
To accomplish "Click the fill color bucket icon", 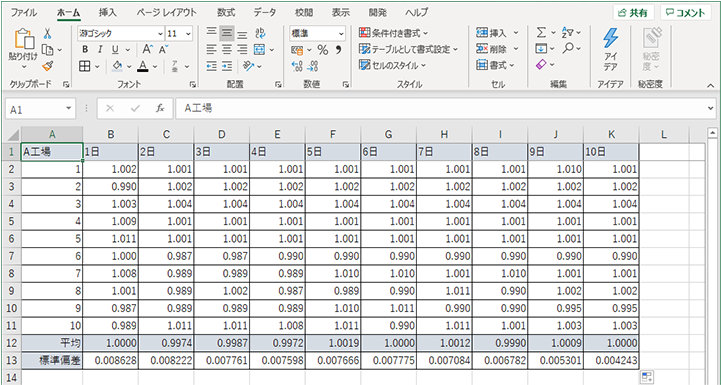I will (x=117, y=67).
